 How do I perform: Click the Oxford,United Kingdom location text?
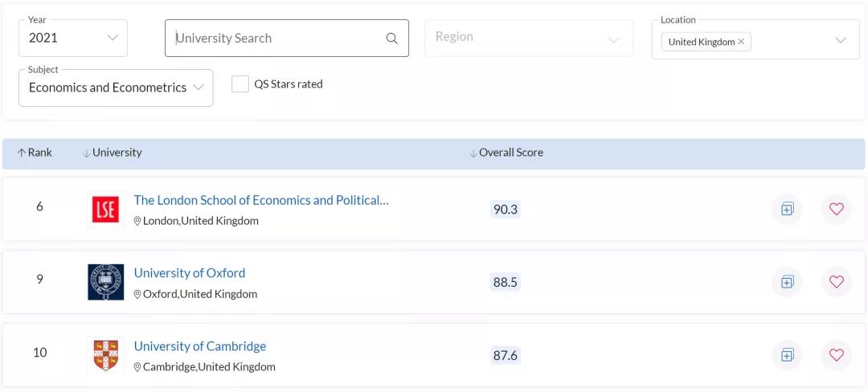click(x=200, y=293)
